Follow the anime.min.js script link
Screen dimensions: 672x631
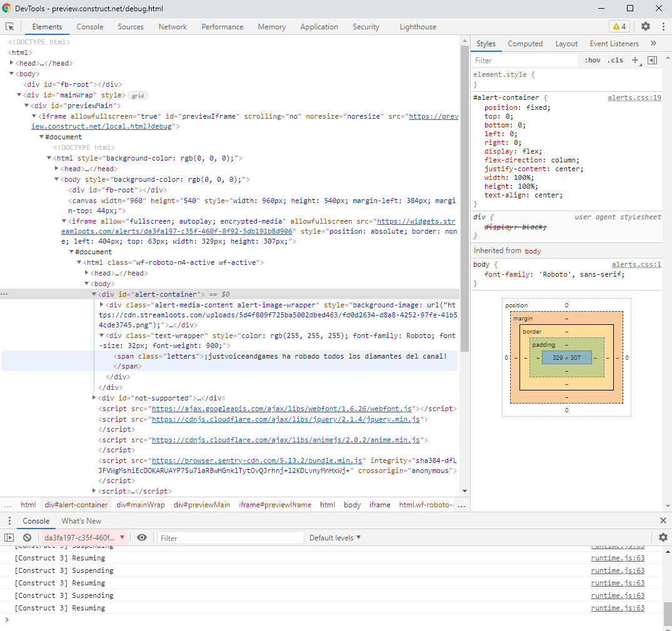tap(286, 440)
